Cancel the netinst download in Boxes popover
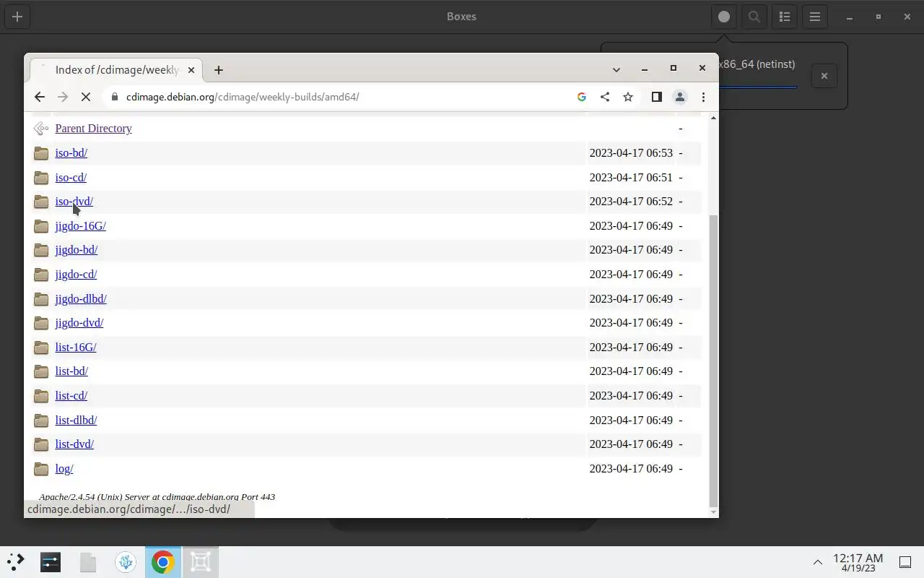 824,76
